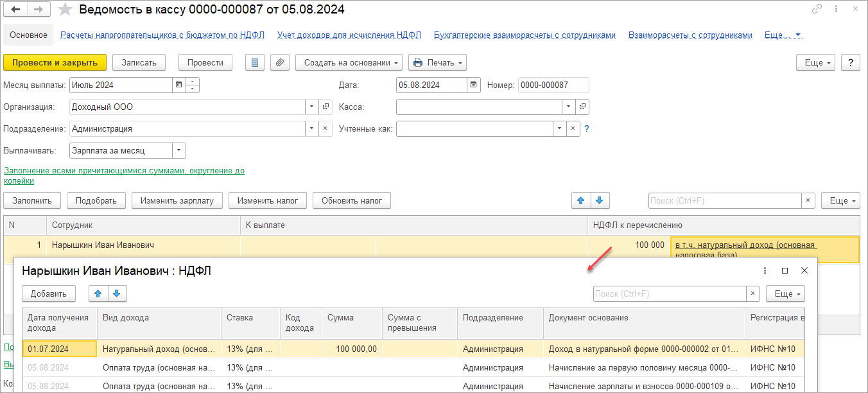The image size is (868, 393).
Task: Expand the Учтенные как dropdown list
Action: (560, 128)
